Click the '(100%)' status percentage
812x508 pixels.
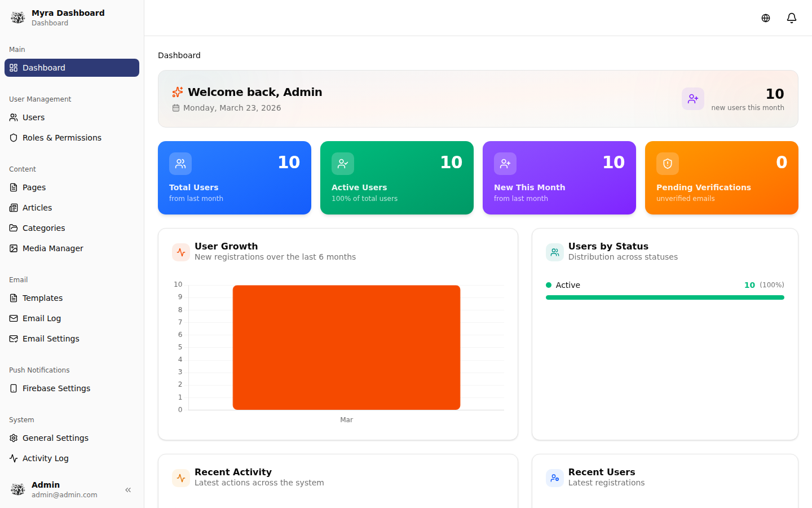772,285
